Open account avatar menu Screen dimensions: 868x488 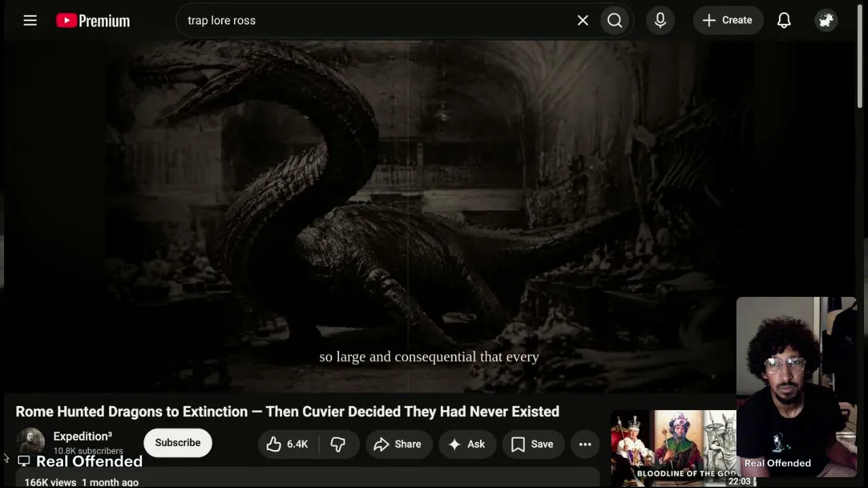click(825, 20)
